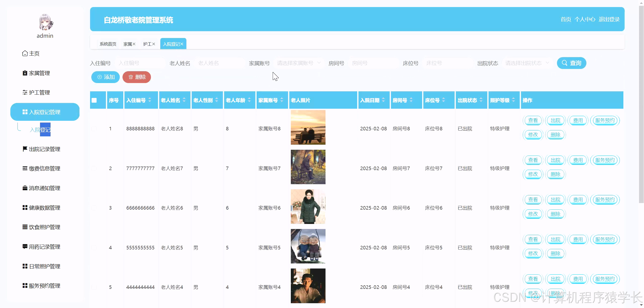Click the magnifier icon in 查询 button
The height and width of the screenshot is (308, 644).
click(565, 63)
